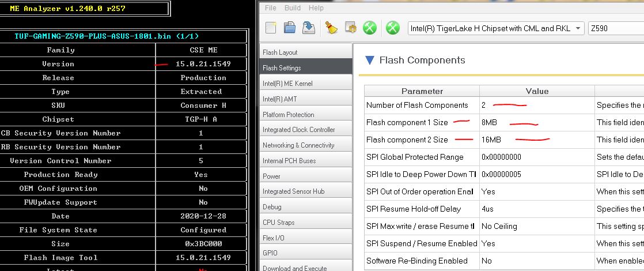Change SPI Suspend / Resume Enabled value Yes
This screenshot has height=271, width=644.
(x=537, y=243)
